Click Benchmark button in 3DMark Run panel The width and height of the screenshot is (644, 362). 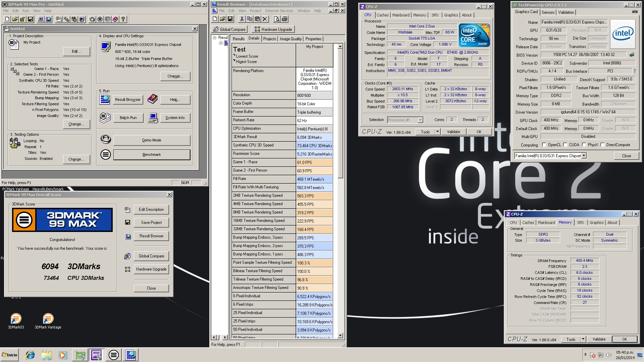[152, 155]
